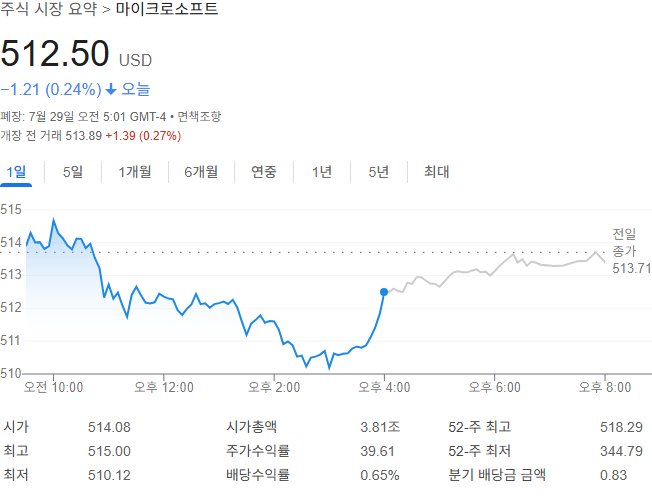Click the 515 y-axis label
The height and width of the screenshot is (501, 652).
(x=11, y=210)
